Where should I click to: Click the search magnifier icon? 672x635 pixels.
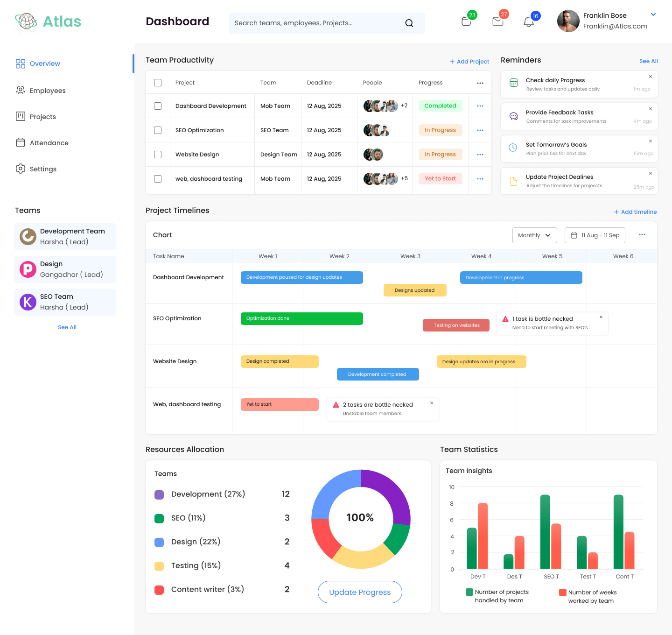[x=409, y=23]
